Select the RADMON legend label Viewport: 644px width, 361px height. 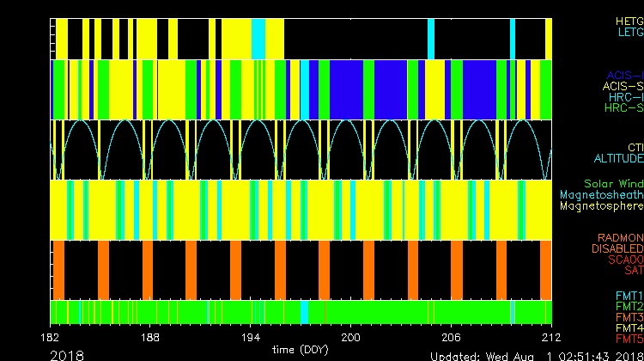tap(621, 237)
